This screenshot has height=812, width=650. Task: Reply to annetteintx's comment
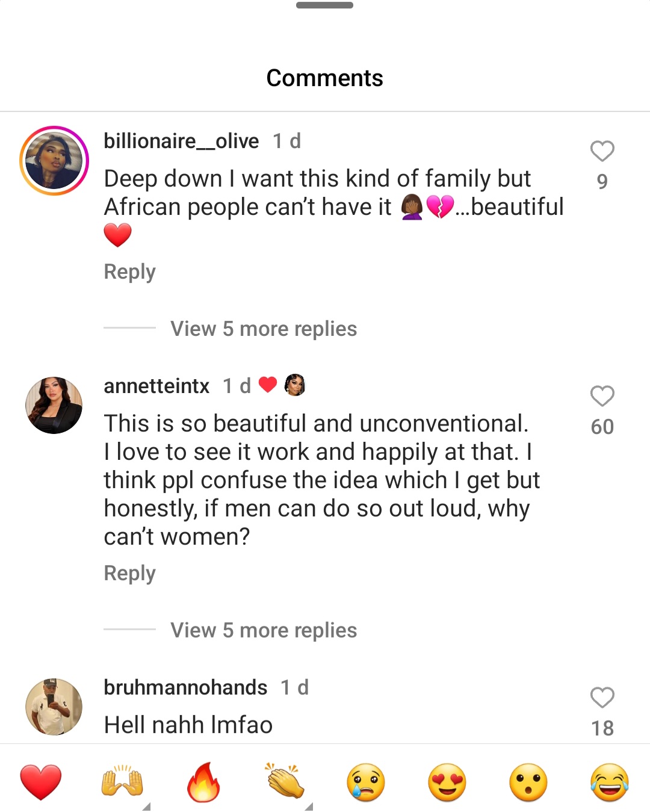pos(129,573)
